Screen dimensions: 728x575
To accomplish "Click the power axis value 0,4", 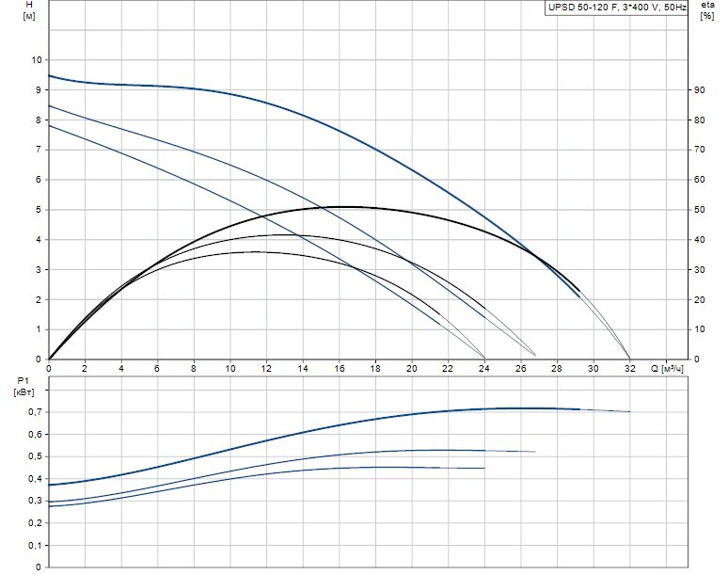I will pyautogui.click(x=36, y=479).
